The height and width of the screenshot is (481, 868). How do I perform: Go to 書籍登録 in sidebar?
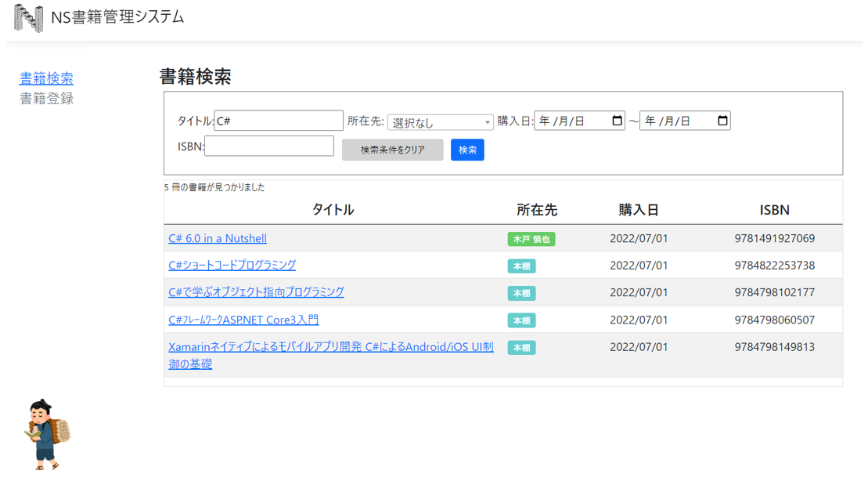click(x=46, y=99)
